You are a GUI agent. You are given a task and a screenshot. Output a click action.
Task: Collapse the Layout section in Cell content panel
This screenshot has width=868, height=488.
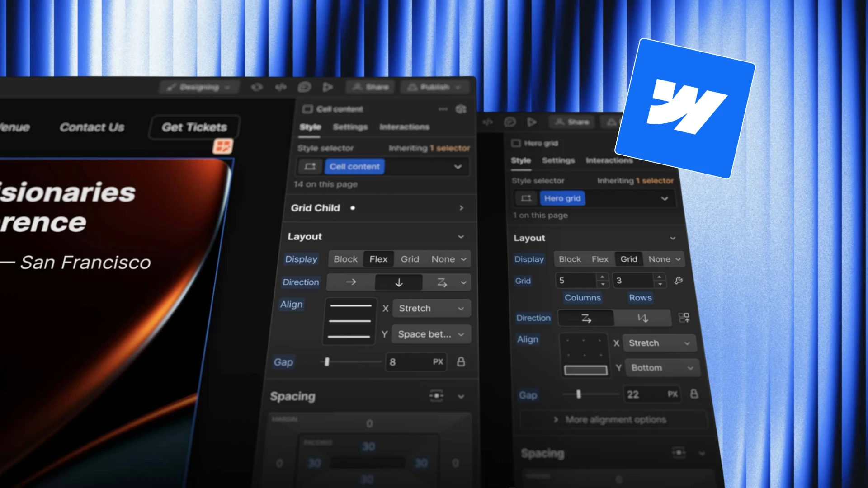(x=461, y=237)
